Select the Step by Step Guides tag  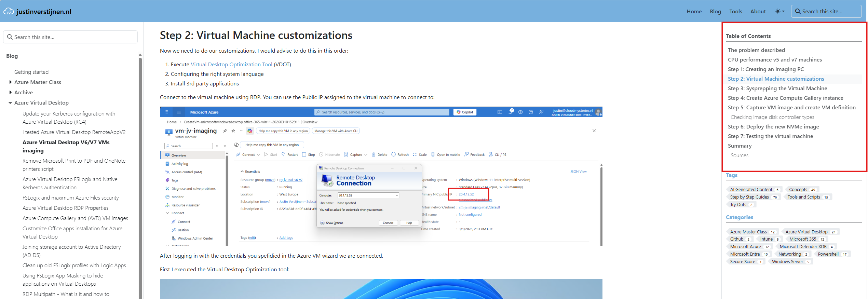click(749, 197)
